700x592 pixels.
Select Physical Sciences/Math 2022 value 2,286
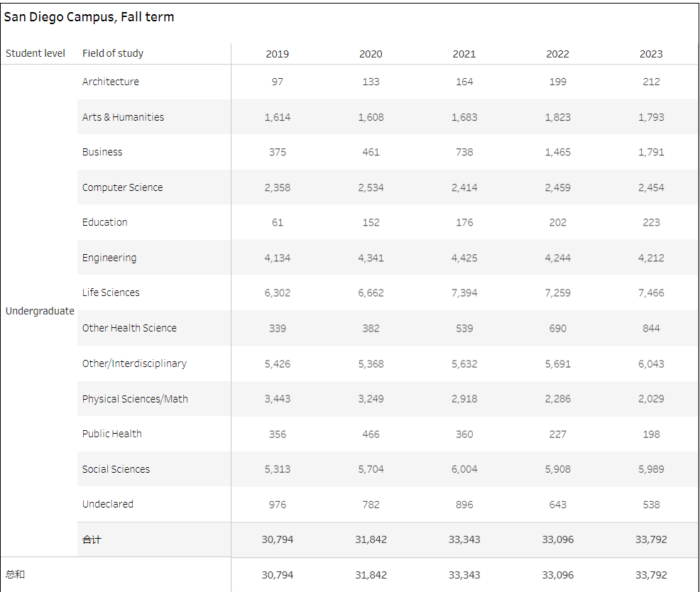557,399
